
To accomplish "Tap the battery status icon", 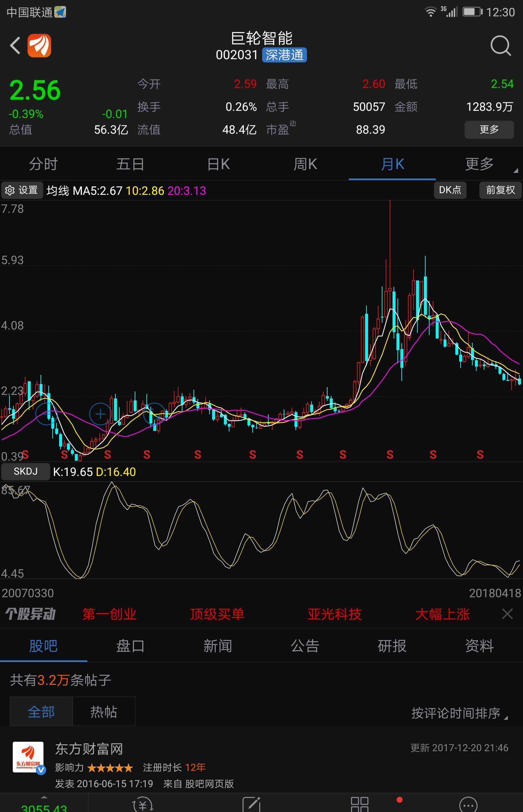I will click(472, 12).
